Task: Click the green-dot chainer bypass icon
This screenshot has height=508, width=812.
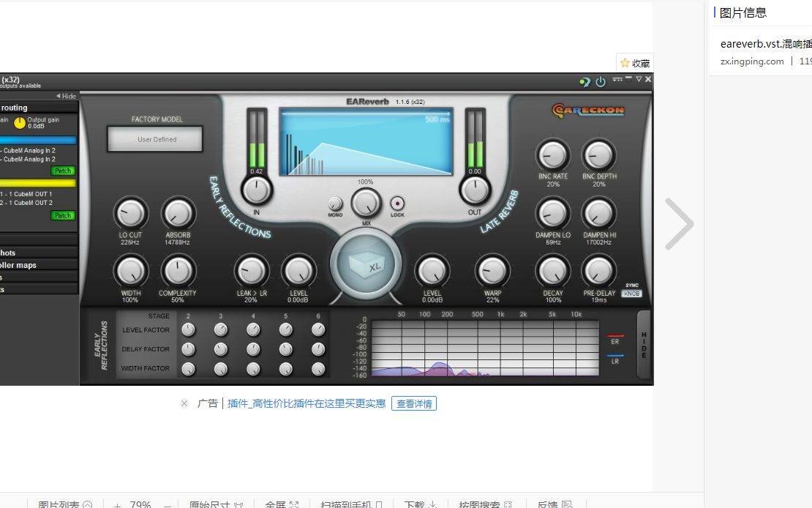Action: [584, 82]
